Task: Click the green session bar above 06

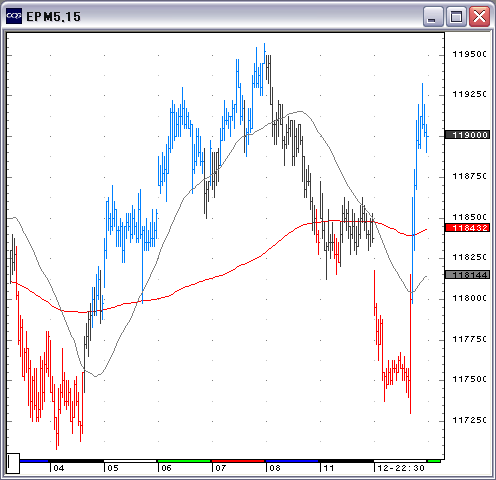Action: [184, 461]
